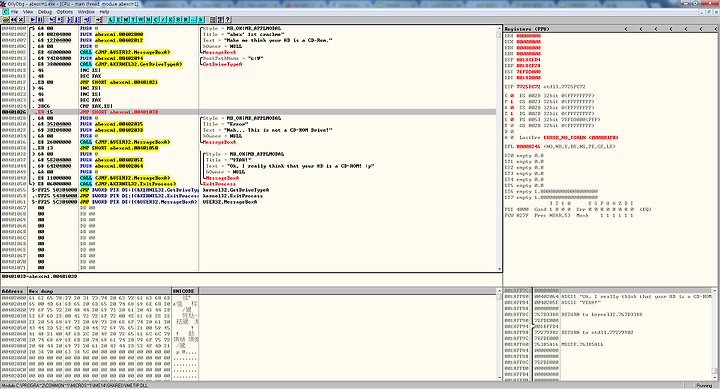Select the EFL register value

(529, 147)
